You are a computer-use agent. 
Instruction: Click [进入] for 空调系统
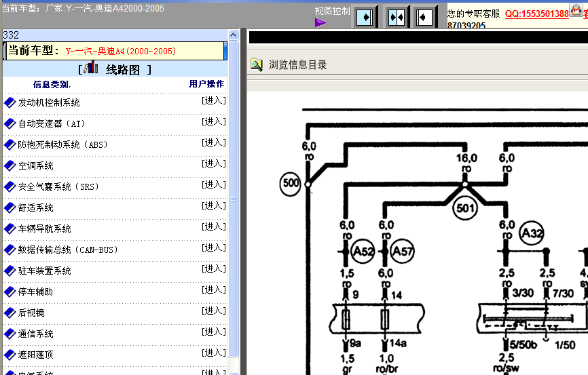[214, 163]
